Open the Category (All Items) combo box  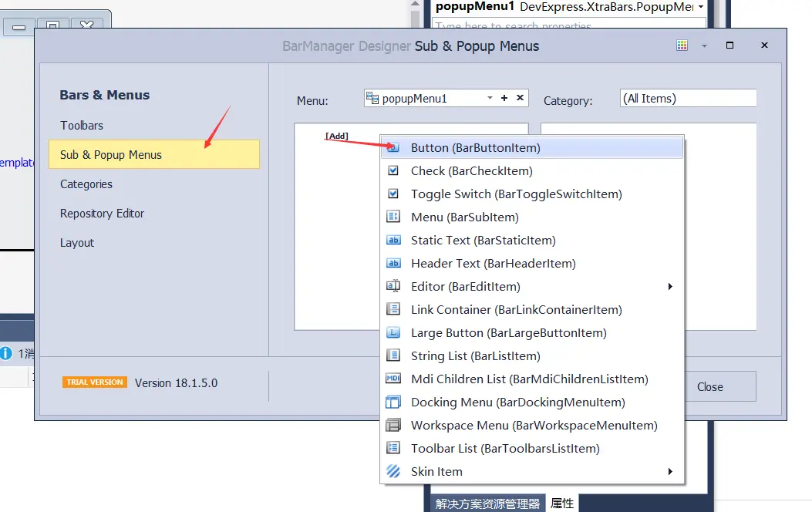coord(688,99)
